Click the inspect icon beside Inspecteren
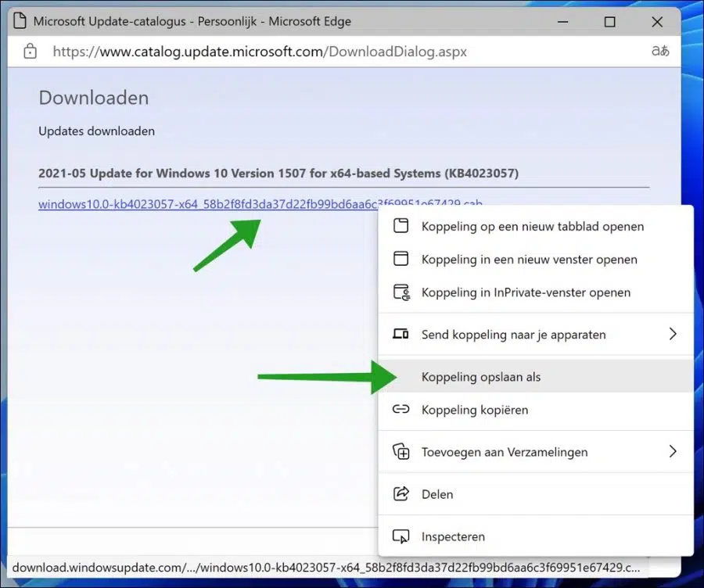704x588 pixels. (401, 536)
